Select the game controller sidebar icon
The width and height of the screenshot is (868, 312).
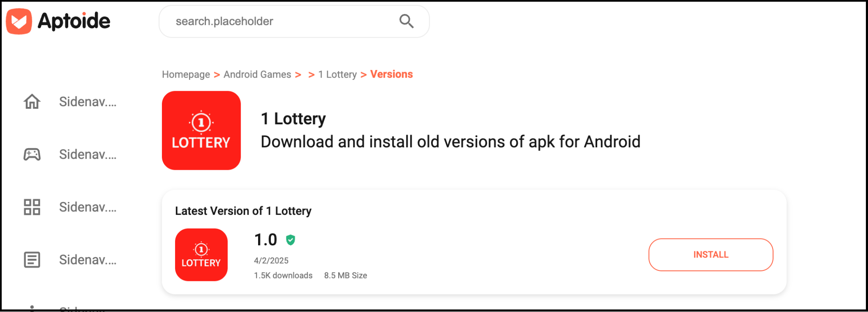point(31,154)
